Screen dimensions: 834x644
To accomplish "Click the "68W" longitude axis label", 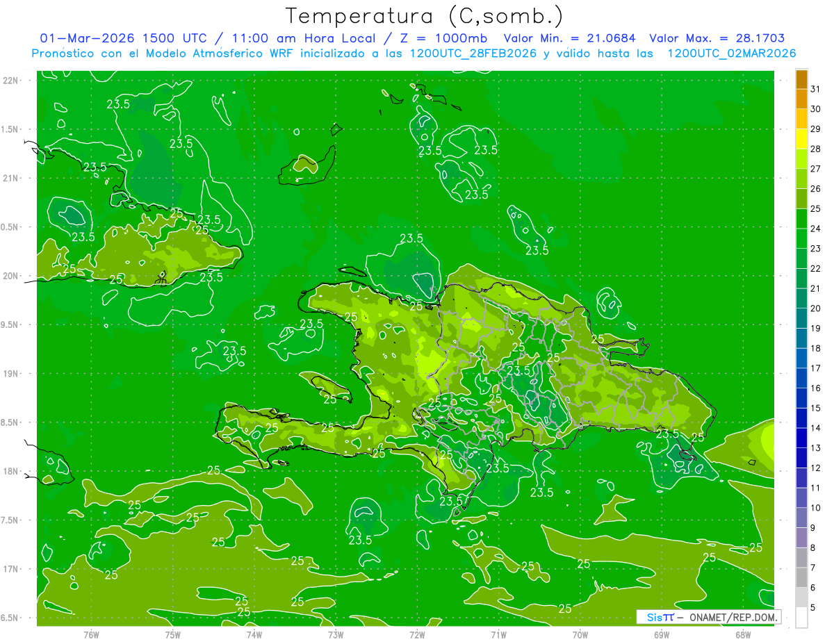I will [743, 635].
